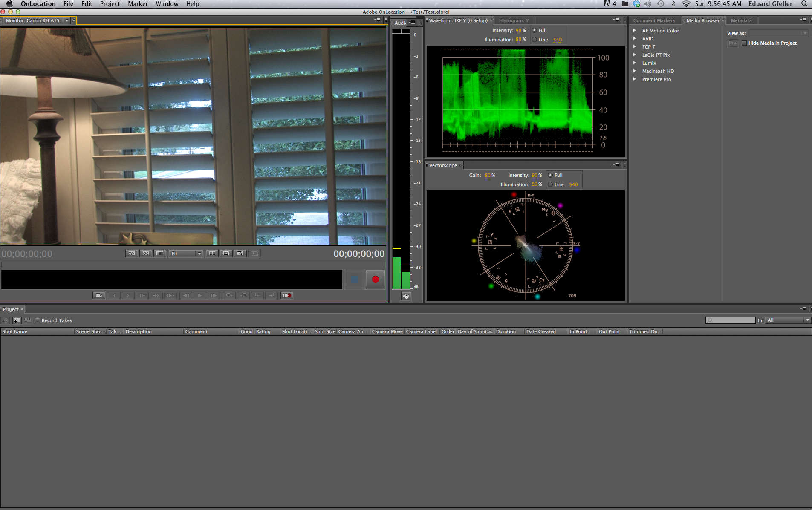The width and height of the screenshot is (812, 510).
Task: Click the step forward frame button
Action: pos(214,295)
